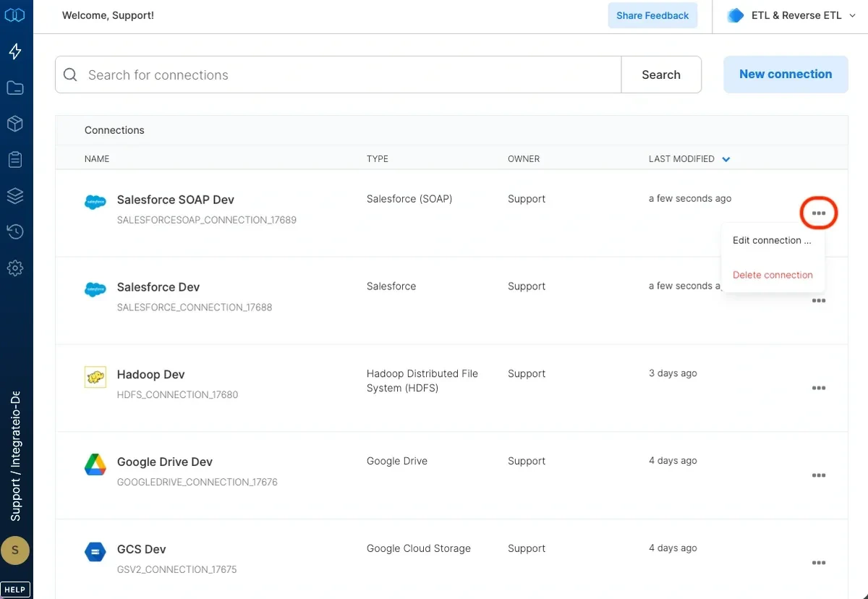Select the folder icon in the left sidebar
The width and height of the screenshot is (868, 599).
pos(15,88)
